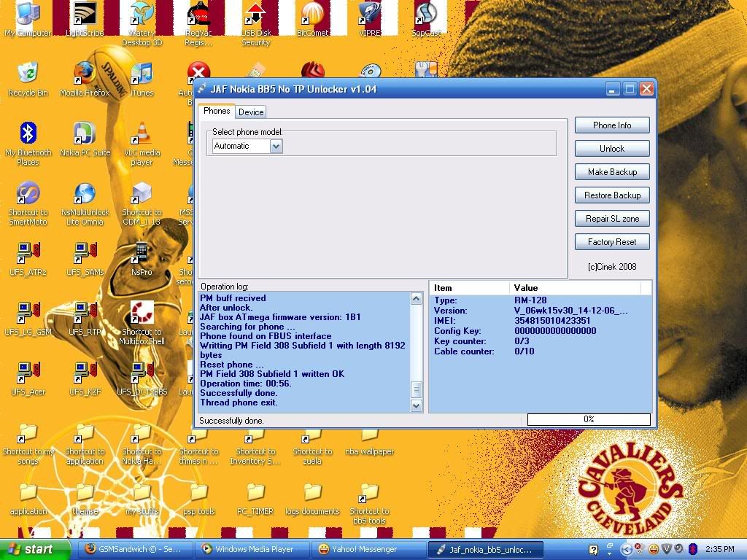Open the UFS_LG_GSM desktop shortcut
Viewport: 747px width, 560px height.
tap(28, 314)
